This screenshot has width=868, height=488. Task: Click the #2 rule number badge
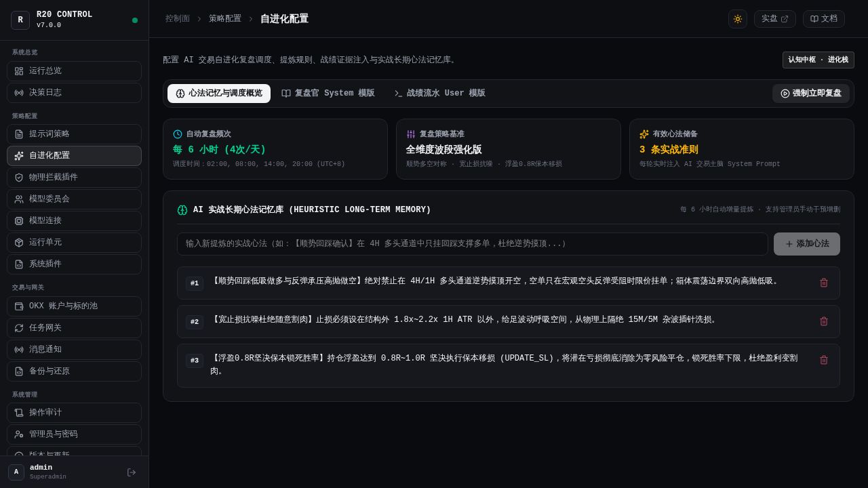click(x=195, y=322)
